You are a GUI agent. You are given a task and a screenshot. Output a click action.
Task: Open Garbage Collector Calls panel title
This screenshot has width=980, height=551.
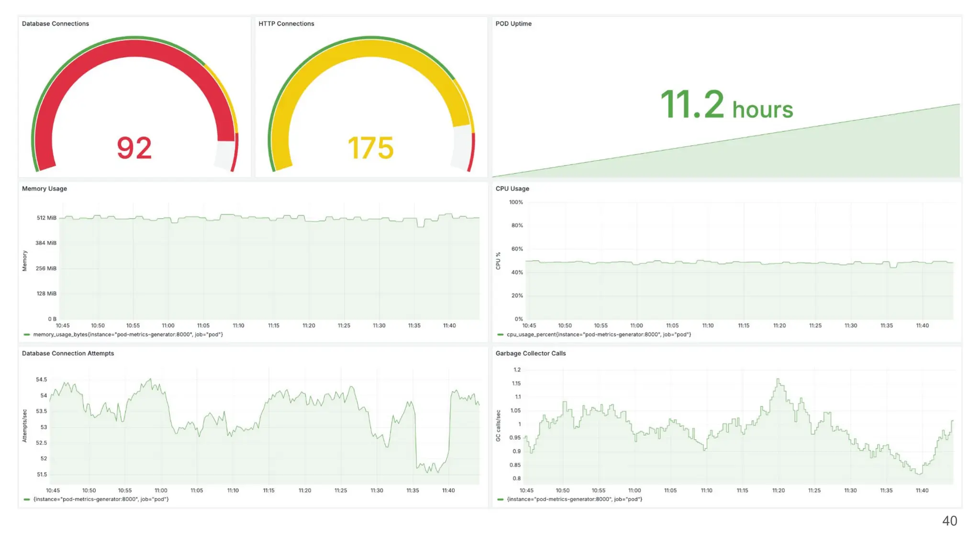point(530,353)
